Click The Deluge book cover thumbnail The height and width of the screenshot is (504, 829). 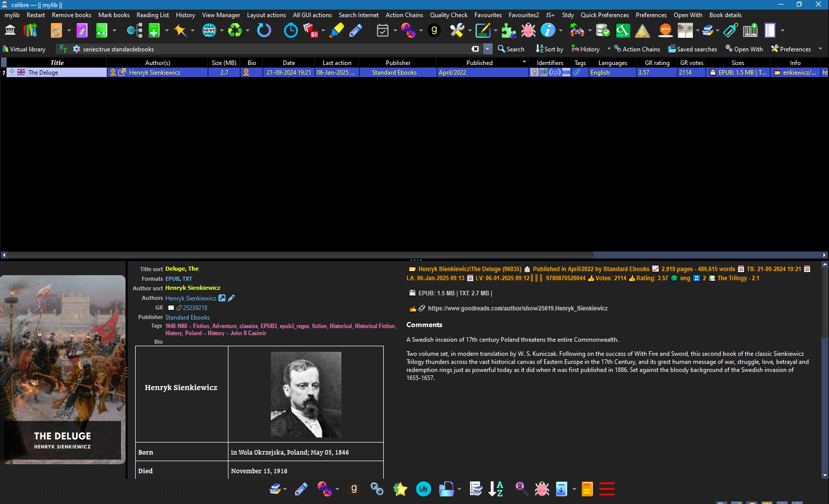click(x=63, y=369)
